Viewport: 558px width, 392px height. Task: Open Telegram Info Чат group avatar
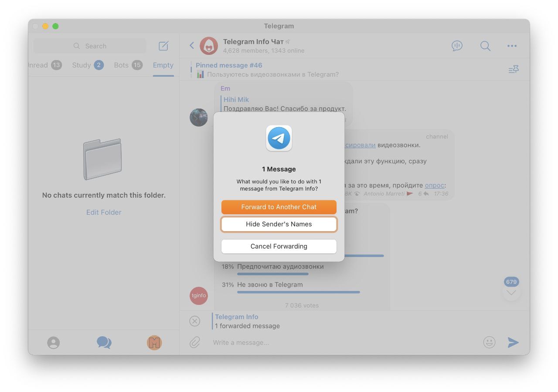pyautogui.click(x=209, y=46)
